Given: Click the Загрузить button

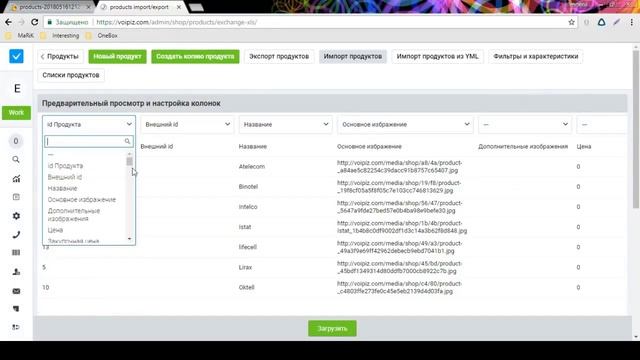Looking at the screenshot, I should tap(332, 329).
